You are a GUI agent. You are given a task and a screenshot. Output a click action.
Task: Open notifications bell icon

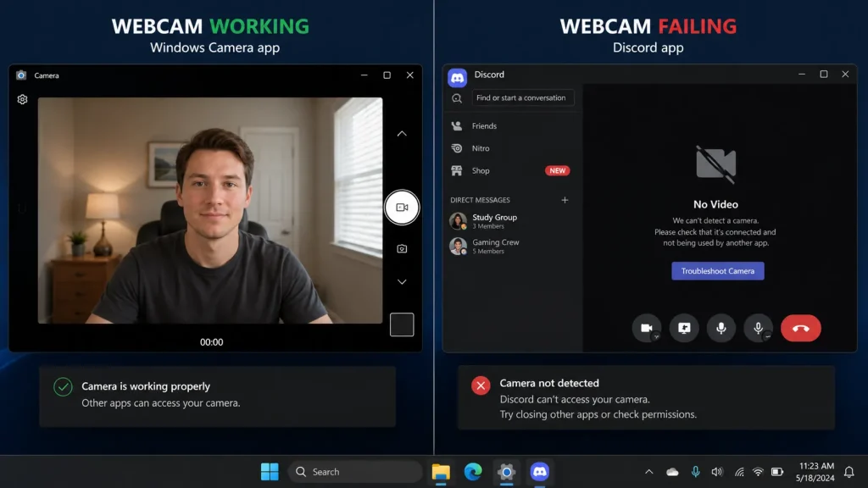point(849,472)
